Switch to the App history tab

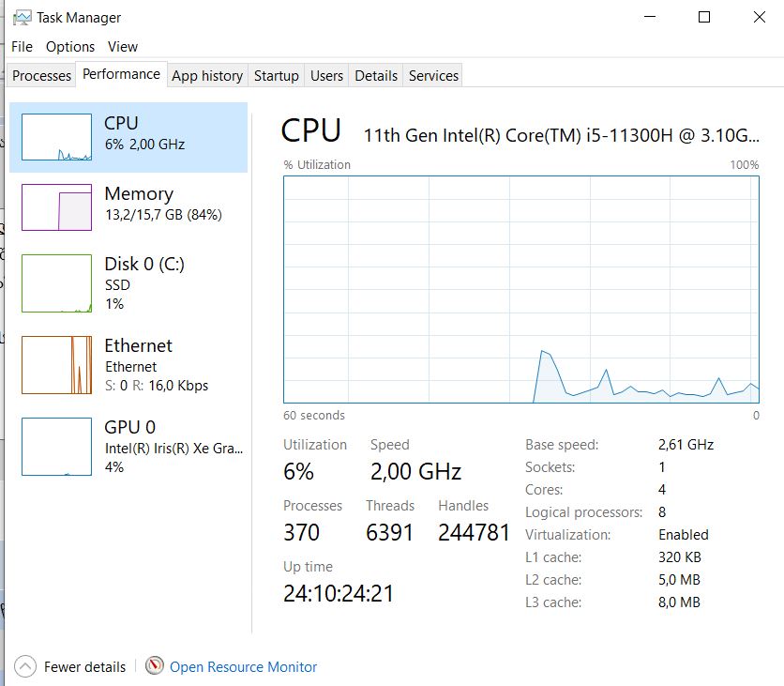point(207,76)
